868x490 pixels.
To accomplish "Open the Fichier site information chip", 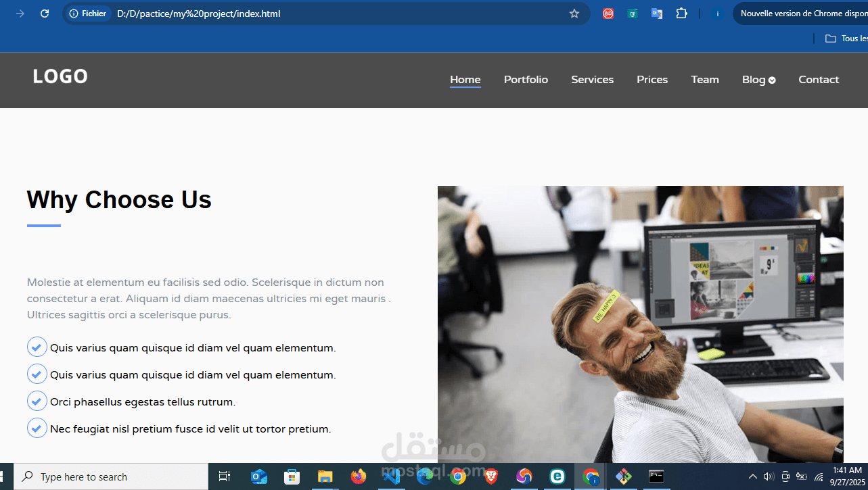I will [x=88, y=14].
